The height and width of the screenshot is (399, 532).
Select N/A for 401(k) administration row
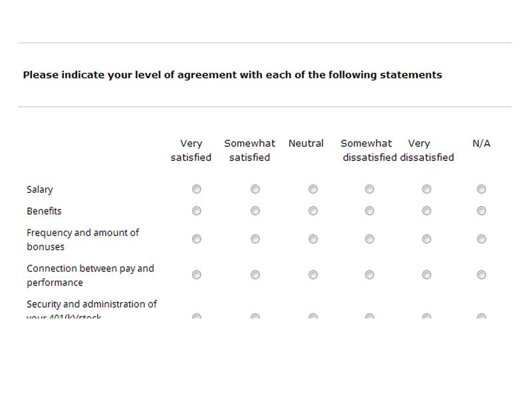coord(481,317)
